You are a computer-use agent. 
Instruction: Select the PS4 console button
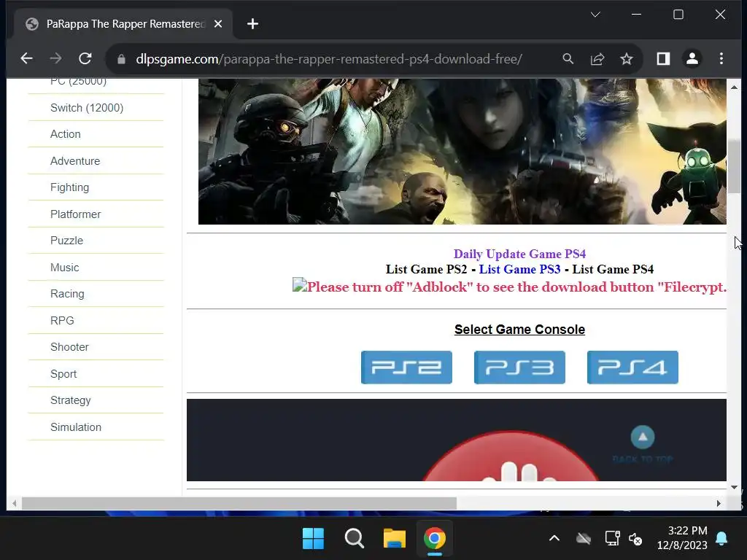pos(632,367)
